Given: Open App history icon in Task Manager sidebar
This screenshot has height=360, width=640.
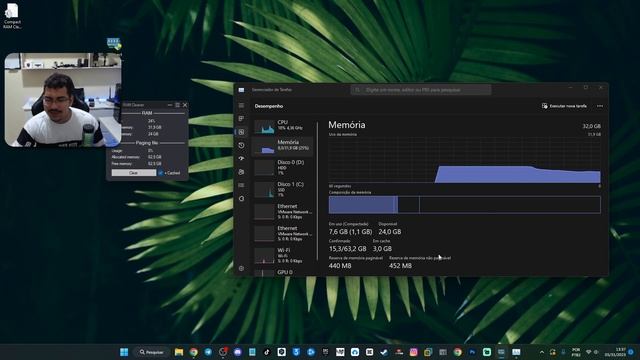Looking at the screenshot, I should (241, 145).
